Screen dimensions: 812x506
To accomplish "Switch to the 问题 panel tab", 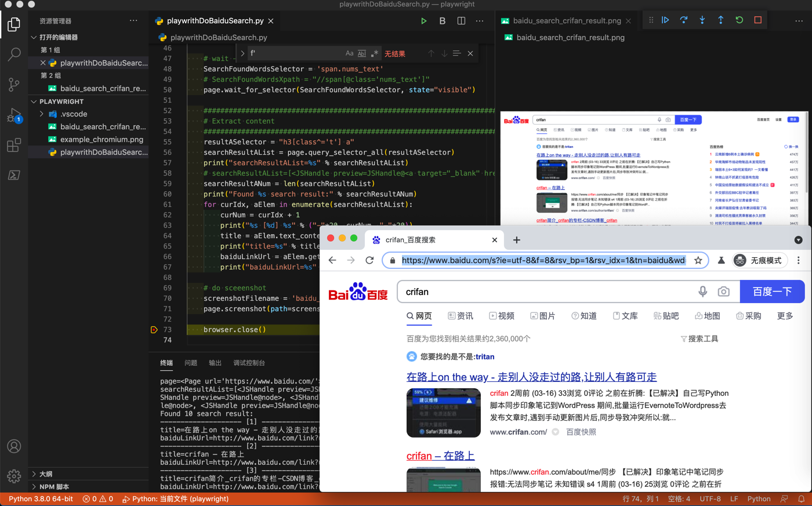I will (x=191, y=363).
